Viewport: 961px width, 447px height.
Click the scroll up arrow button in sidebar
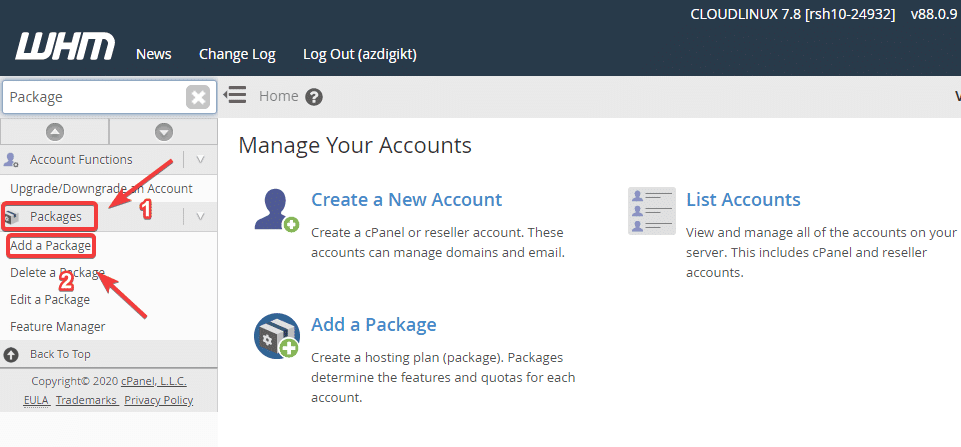pyautogui.click(x=55, y=132)
